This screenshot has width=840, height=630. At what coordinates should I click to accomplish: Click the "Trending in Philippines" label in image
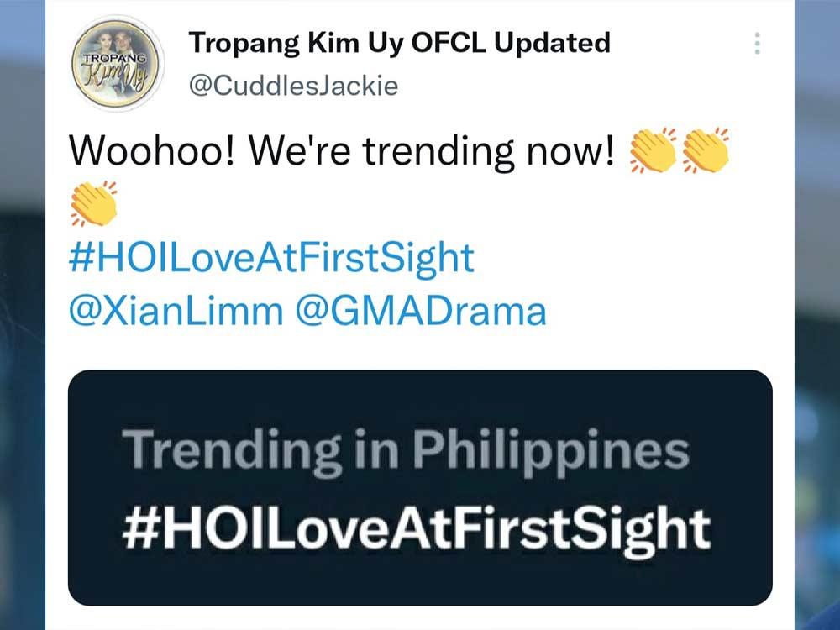pos(406,451)
